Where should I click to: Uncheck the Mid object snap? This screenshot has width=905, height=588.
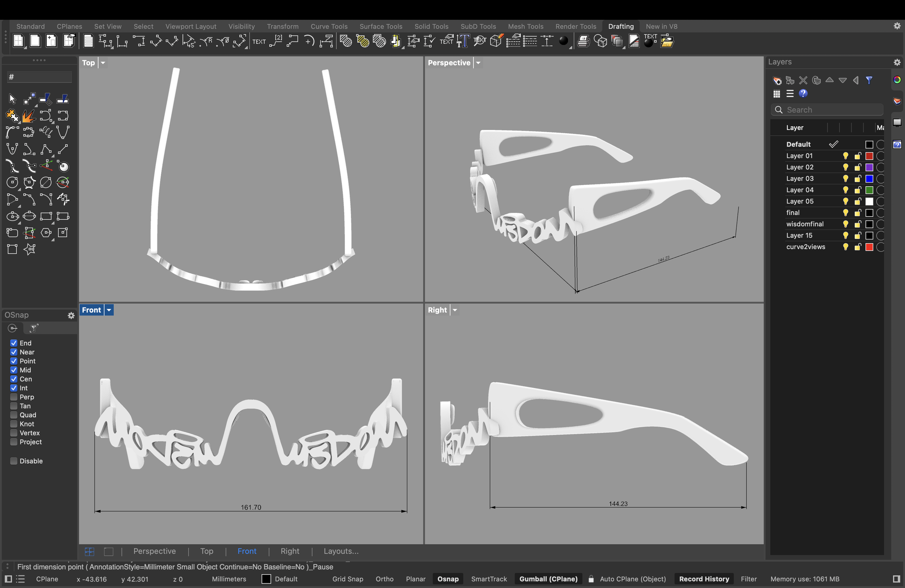coord(14,370)
